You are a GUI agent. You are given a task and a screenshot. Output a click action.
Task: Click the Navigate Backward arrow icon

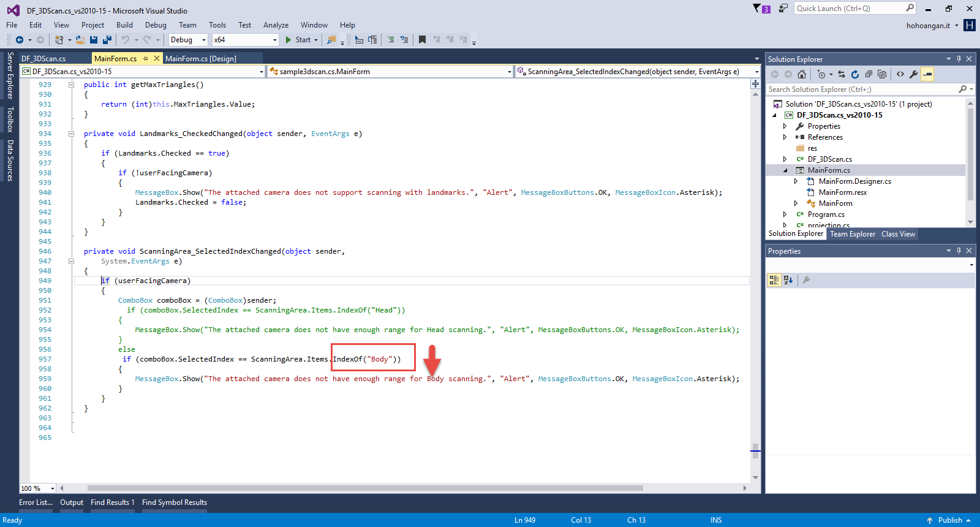pyautogui.click(x=20, y=40)
